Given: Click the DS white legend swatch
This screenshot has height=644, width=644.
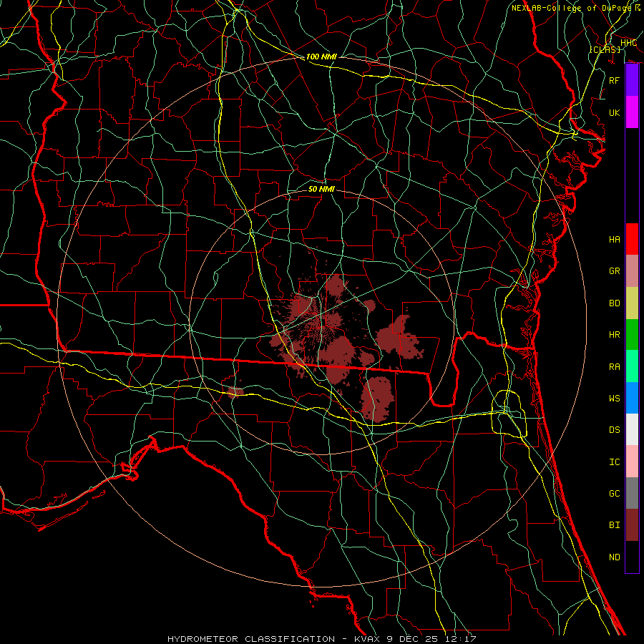Looking at the screenshot, I should pyautogui.click(x=632, y=429).
